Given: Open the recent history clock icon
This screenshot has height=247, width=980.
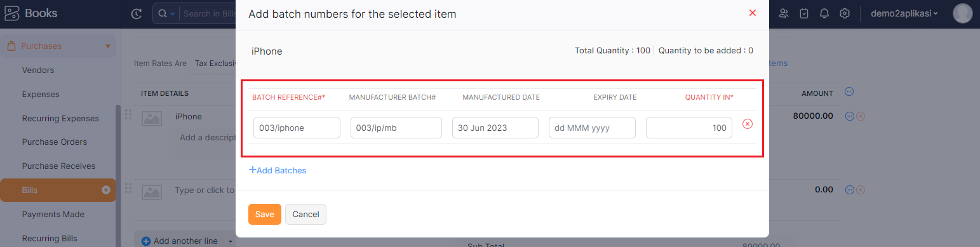Looking at the screenshot, I should (137, 13).
